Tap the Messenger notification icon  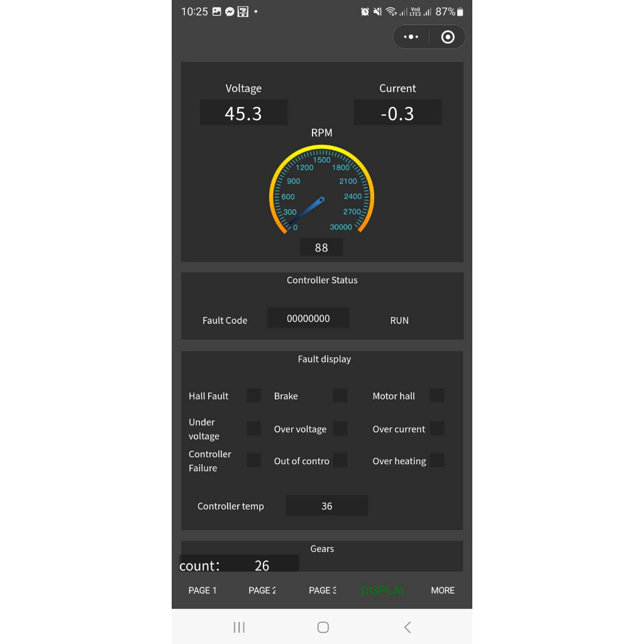230,12
